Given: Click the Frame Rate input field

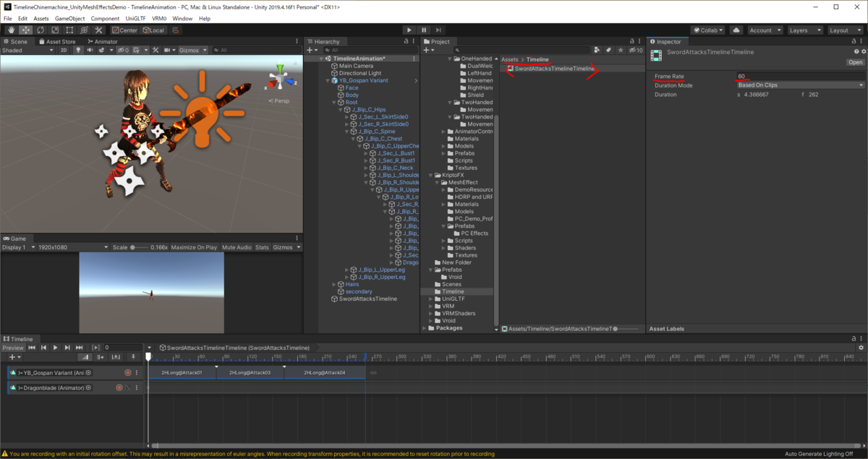Looking at the screenshot, I should (800, 76).
